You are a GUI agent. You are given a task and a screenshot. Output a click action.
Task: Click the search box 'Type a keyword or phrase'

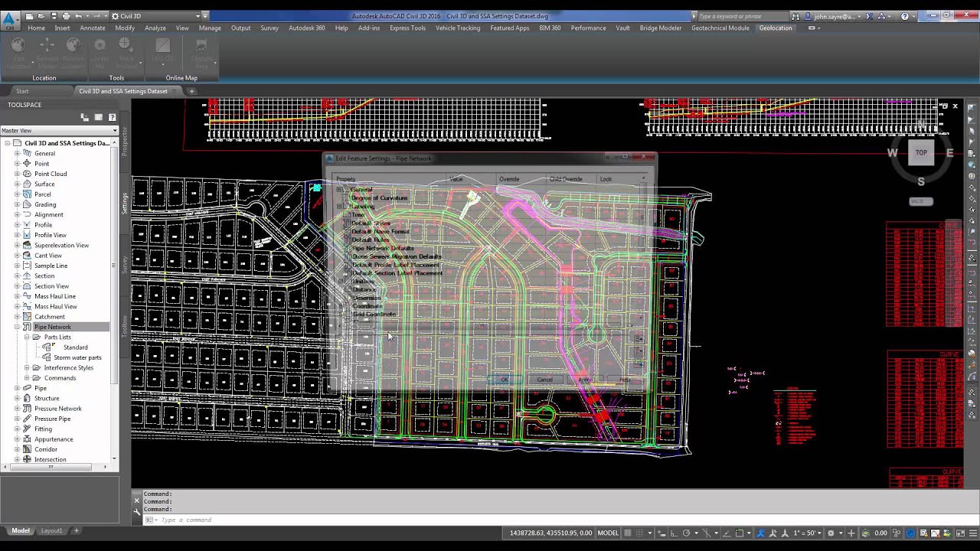point(743,15)
